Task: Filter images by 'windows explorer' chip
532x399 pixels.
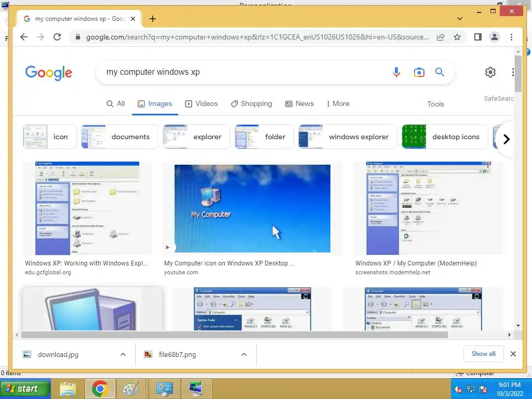Action: [x=348, y=137]
